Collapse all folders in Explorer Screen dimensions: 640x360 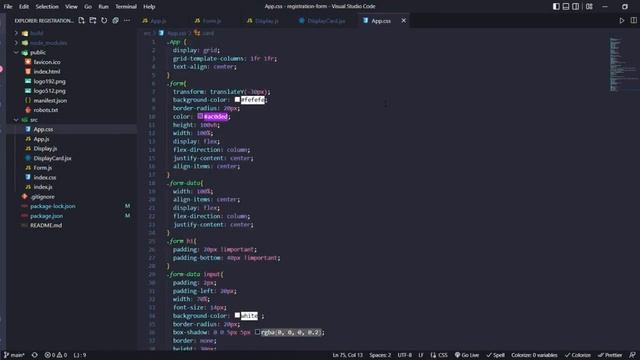click(116, 20)
